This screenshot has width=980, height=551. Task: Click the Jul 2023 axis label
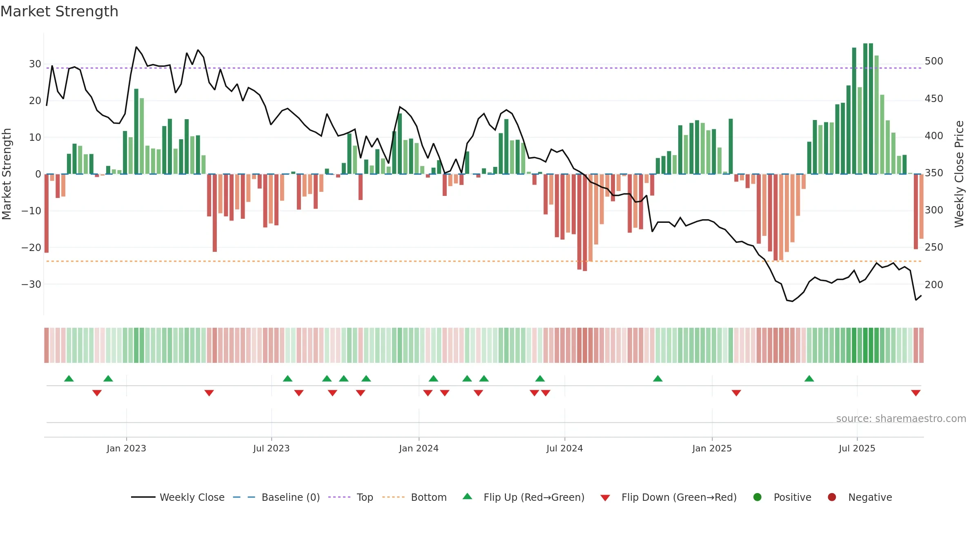point(271,449)
